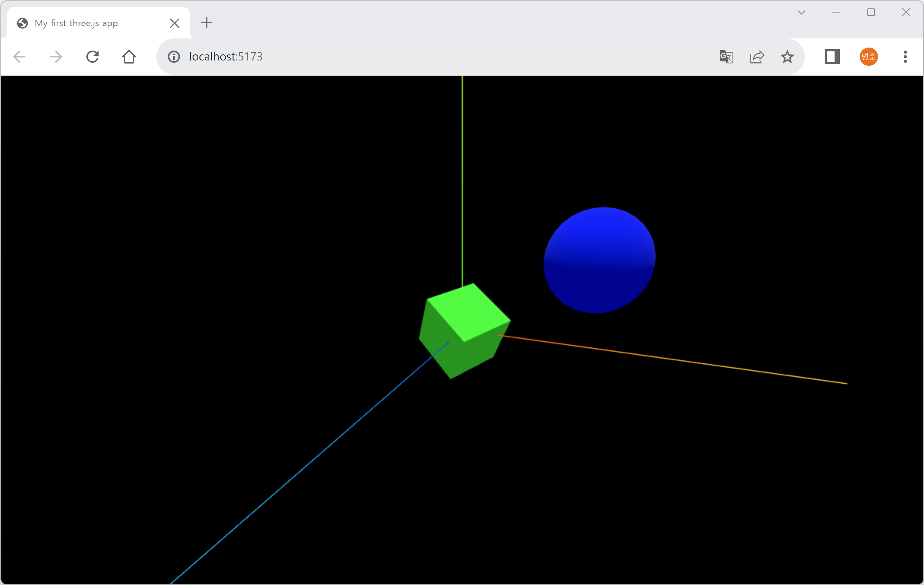Click the blue sphere
Viewport: 924px width, 585px height.
[x=599, y=260]
